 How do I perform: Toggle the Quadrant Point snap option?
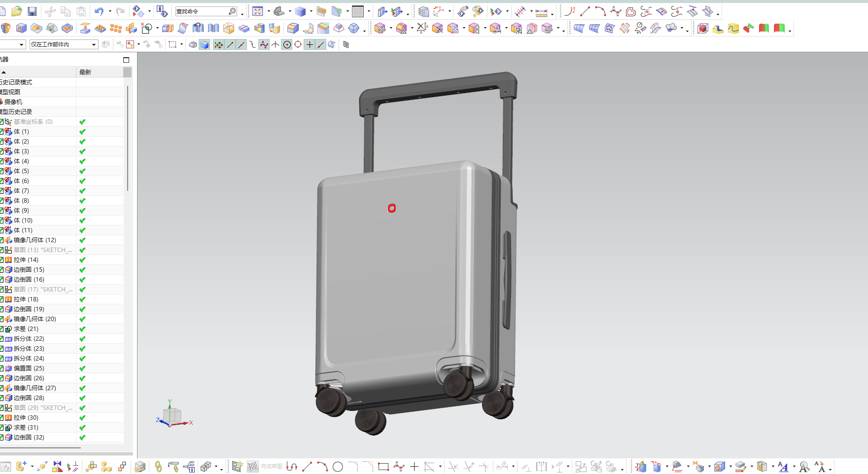(x=298, y=44)
